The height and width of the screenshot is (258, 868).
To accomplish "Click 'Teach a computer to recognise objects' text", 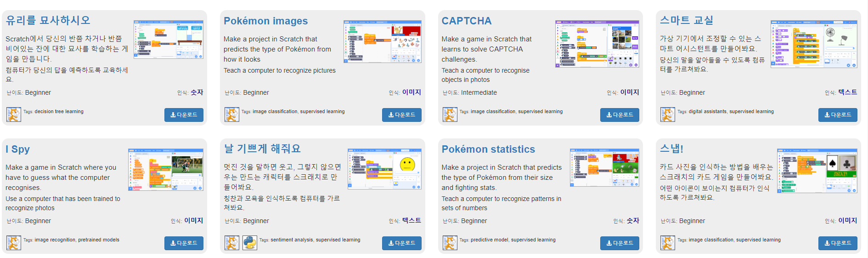I will [x=485, y=75].
